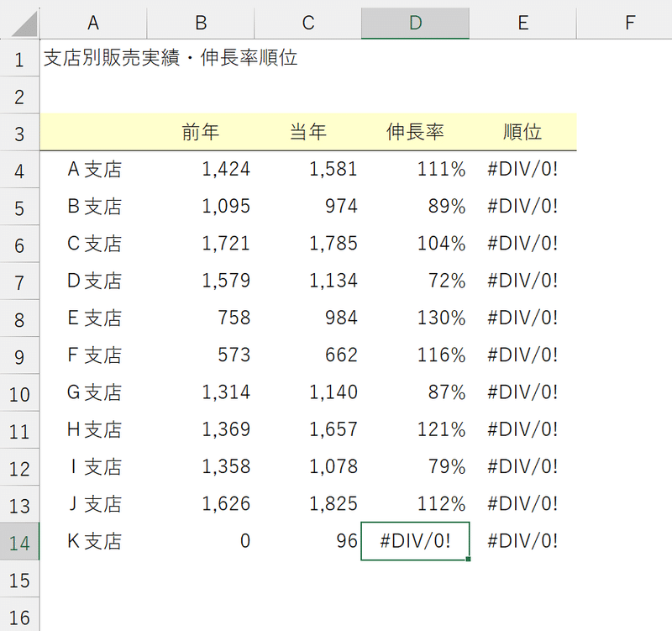Select cell I支店
This screenshot has height=631, width=672.
[93, 467]
